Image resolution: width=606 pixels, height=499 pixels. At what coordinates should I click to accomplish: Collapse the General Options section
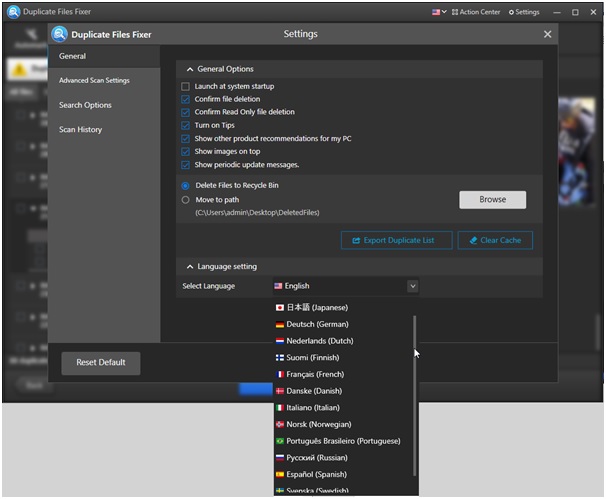pyautogui.click(x=189, y=70)
